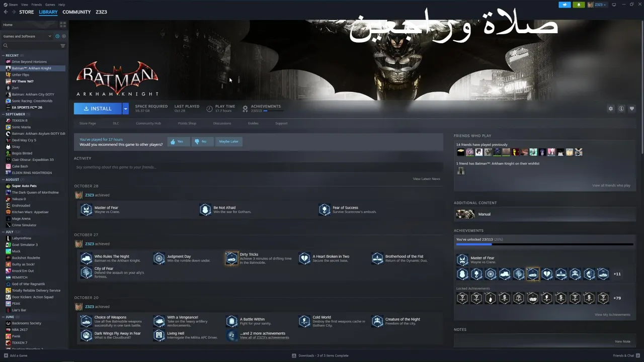Click the Add a Game plus icon
This screenshot has width=644, height=362.
[5, 355]
